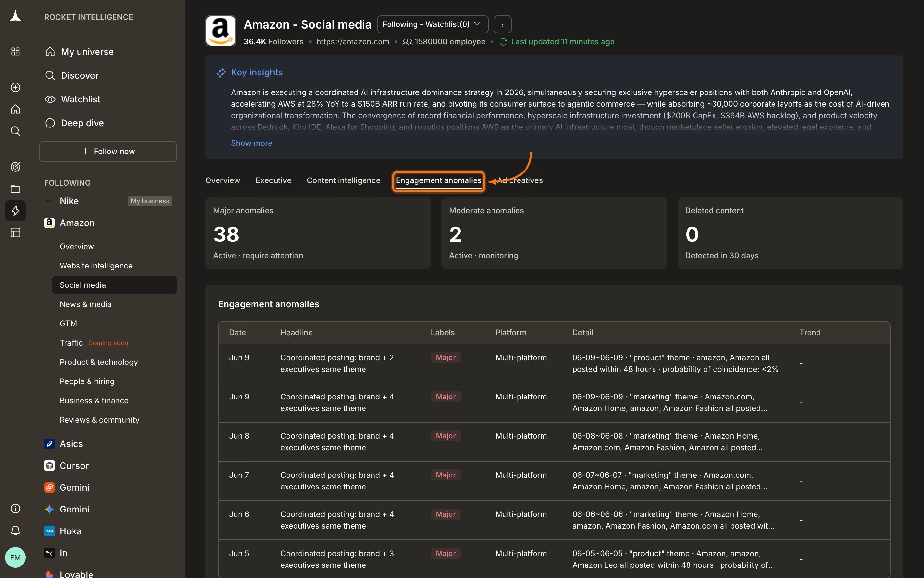Click the Trend column header
This screenshot has height=578, width=924.
(810, 333)
